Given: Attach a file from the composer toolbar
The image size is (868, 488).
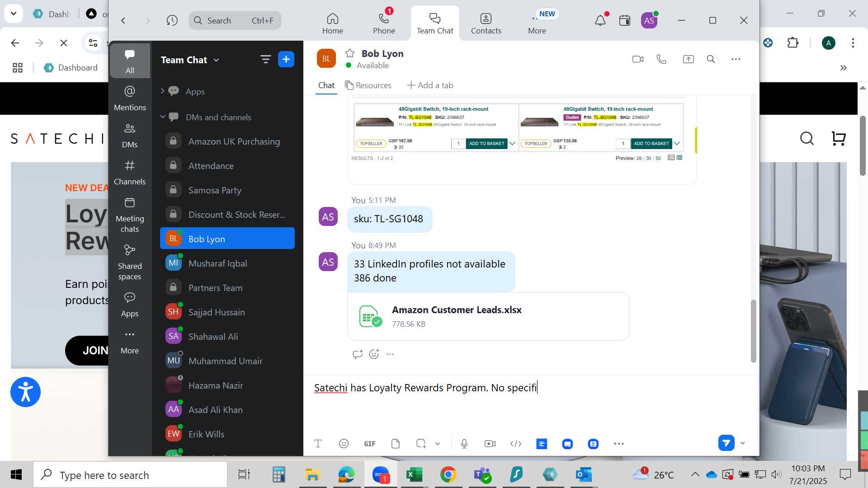Looking at the screenshot, I should 396,444.
